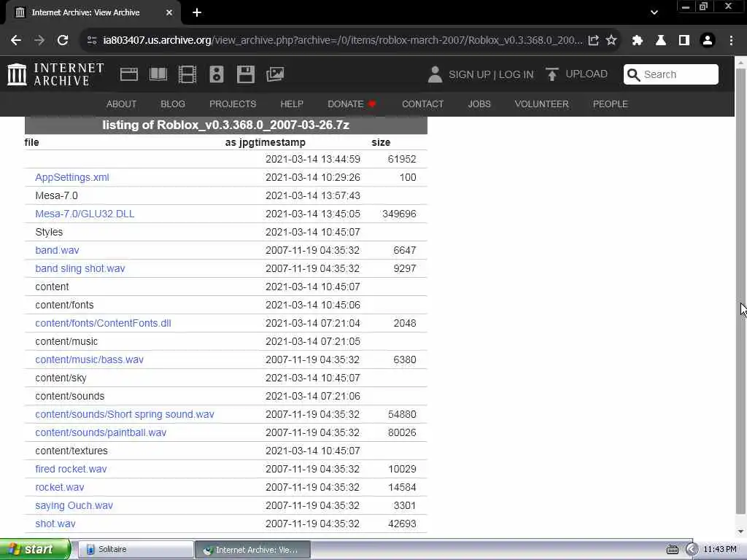Click the page vertical scrollbar thumb

tap(741, 292)
